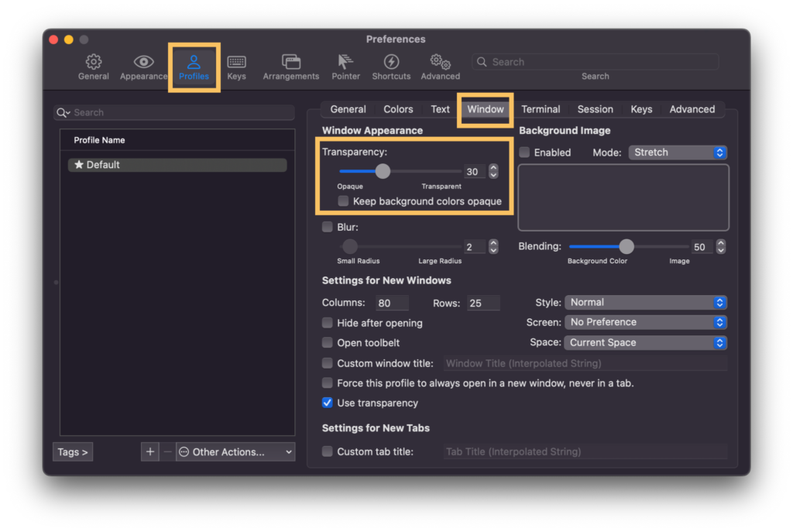Screen dimensions: 793x532
Task: Select the Default profile row
Action: [x=177, y=165]
